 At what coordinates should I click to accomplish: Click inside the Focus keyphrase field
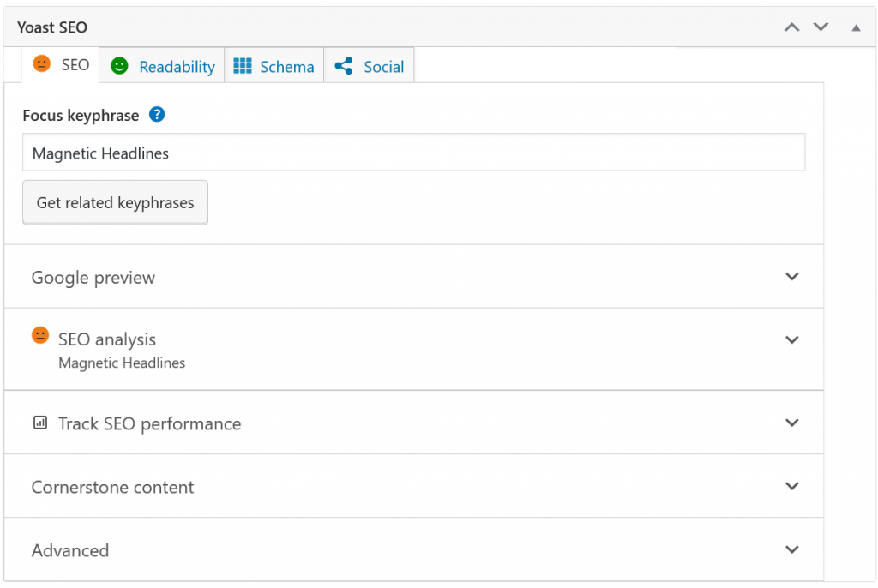coord(414,153)
